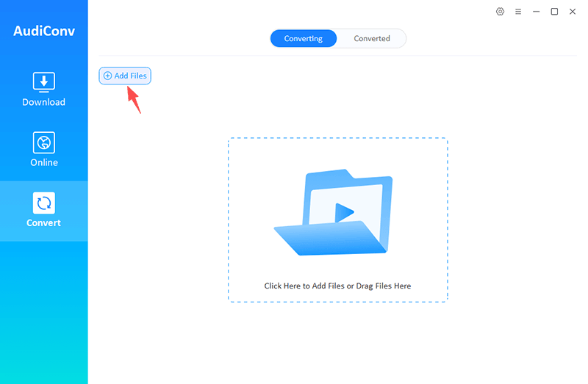Select the Convert section in sidebar
The image size is (588, 384).
click(x=44, y=211)
